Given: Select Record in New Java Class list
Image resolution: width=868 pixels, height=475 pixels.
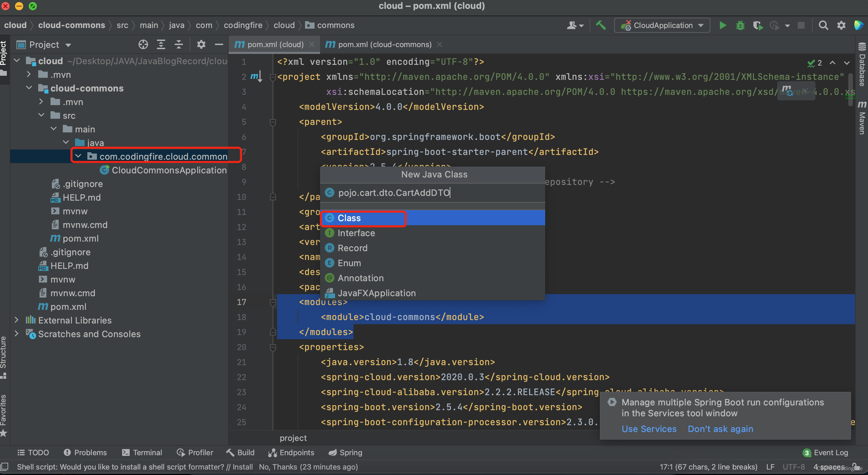Looking at the screenshot, I should pyautogui.click(x=432, y=248).
